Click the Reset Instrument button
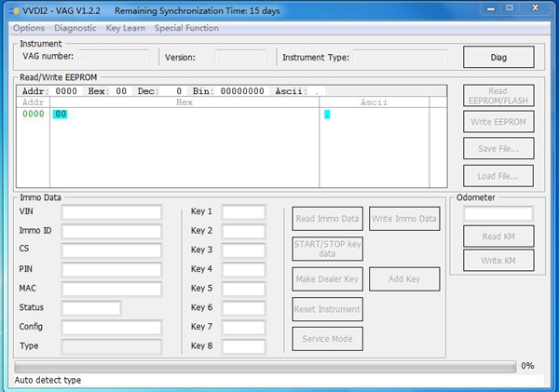This screenshot has height=392, width=559. [327, 309]
